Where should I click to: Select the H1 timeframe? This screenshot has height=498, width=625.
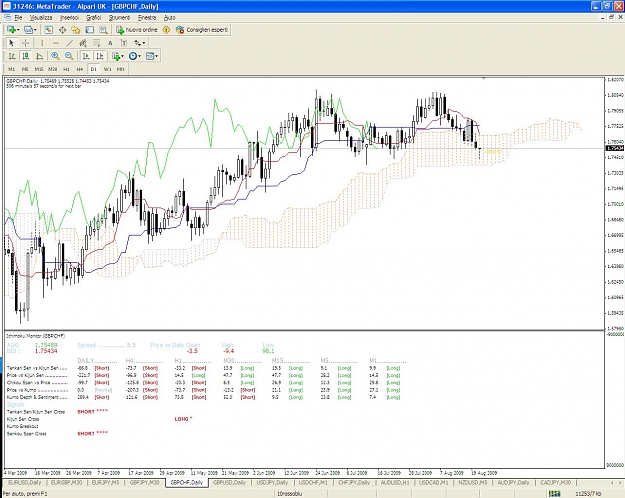[x=66, y=69]
